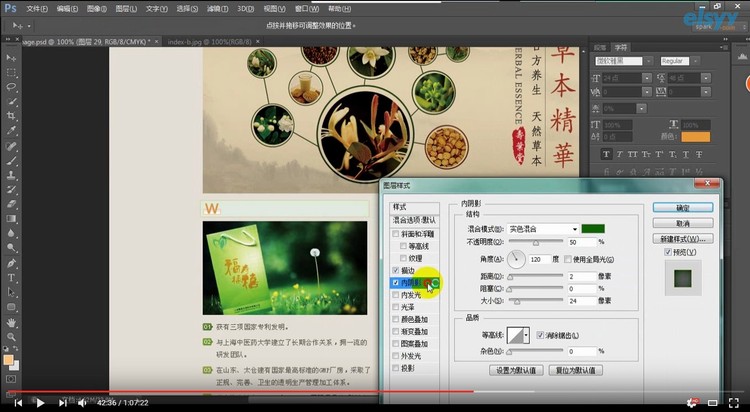Viewport: 750px width, 412px height.
Task: Toggle Strikethrough in Character panel
Action: pyautogui.click(x=699, y=154)
